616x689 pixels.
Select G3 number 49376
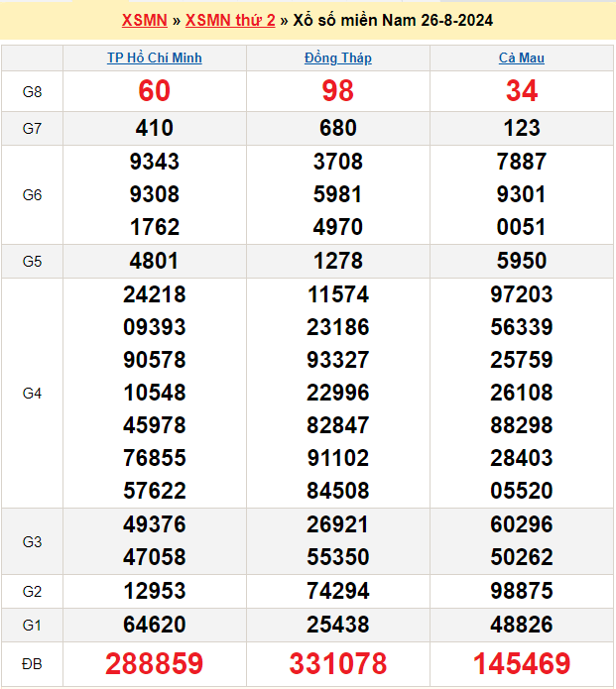[x=155, y=524]
